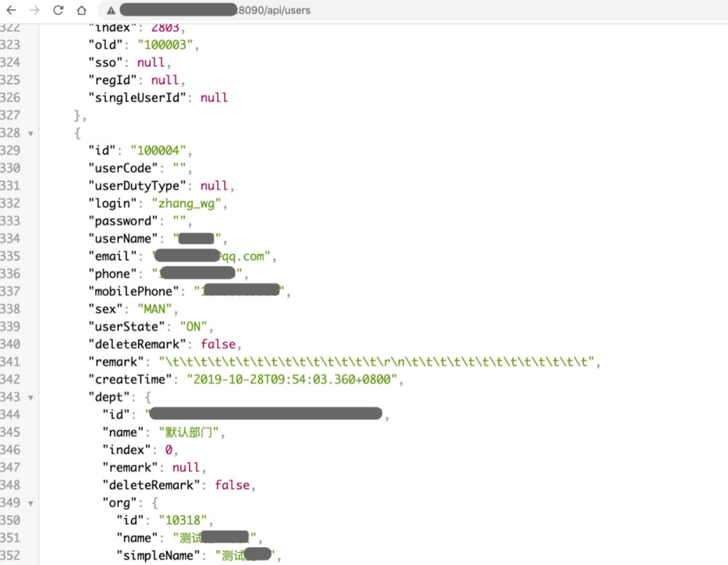728x565 pixels.
Task: Click the qq.com part of the email value
Action: tap(243, 256)
